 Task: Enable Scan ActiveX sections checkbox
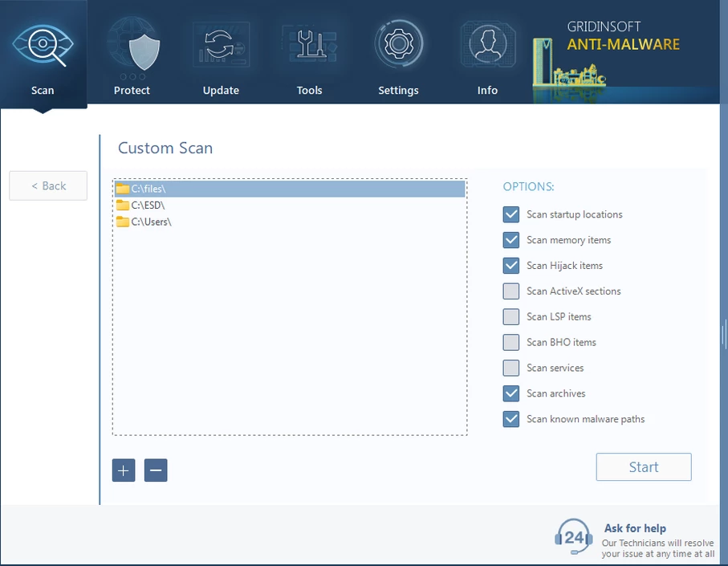click(x=511, y=291)
